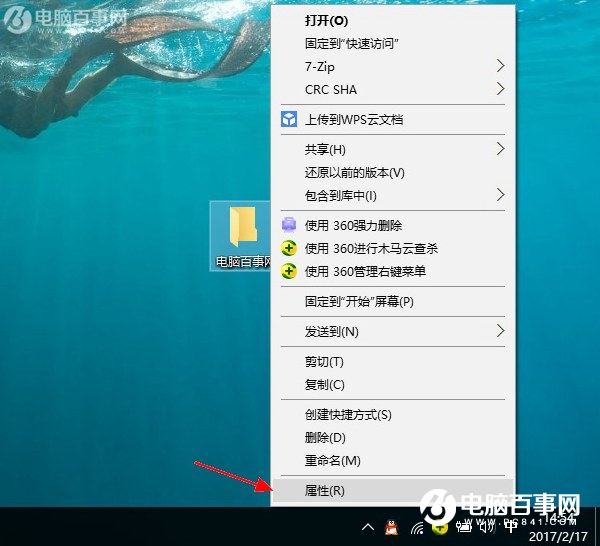The height and width of the screenshot is (546, 600).
Task: Open the 7-Zip menu entry
Action: (393, 67)
